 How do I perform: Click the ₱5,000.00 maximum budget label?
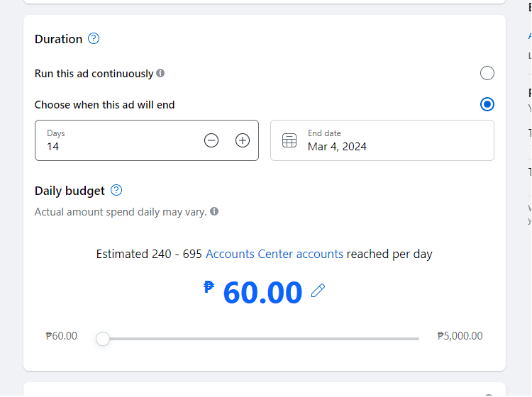pyautogui.click(x=460, y=336)
